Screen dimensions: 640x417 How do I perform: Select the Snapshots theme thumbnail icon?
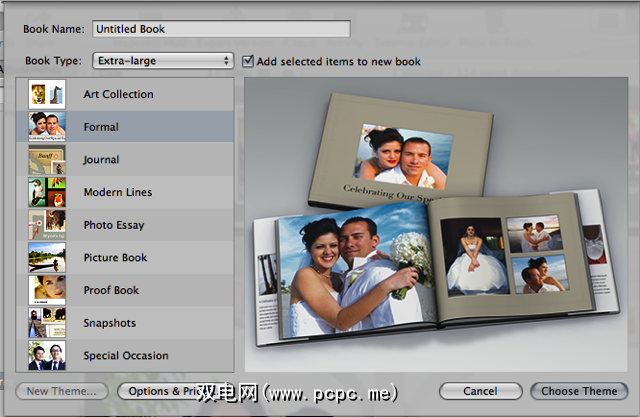tap(47, 323)
